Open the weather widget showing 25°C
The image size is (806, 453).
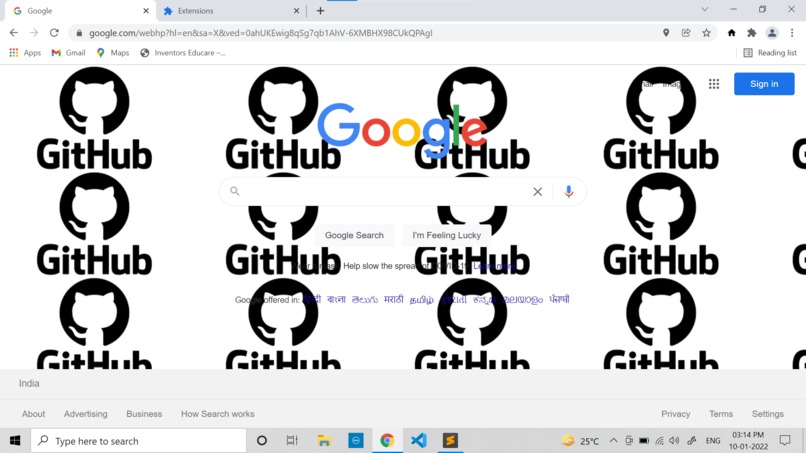580,441
